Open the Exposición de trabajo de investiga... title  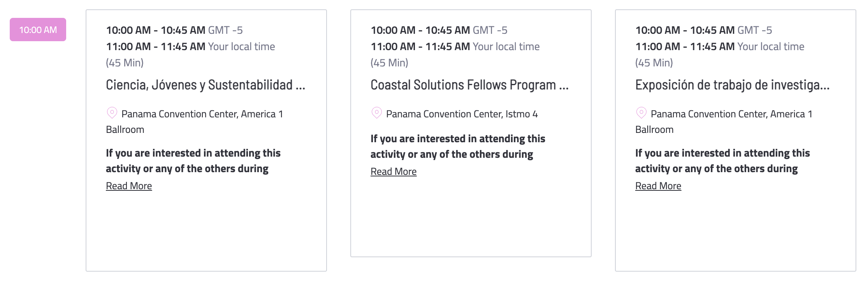coord(732,85)
